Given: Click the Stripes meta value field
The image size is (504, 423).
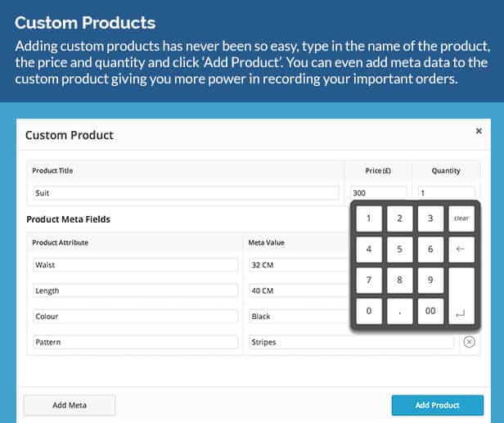Looking at the screenshot, I should pyautogui.click(x=351, y=342).
